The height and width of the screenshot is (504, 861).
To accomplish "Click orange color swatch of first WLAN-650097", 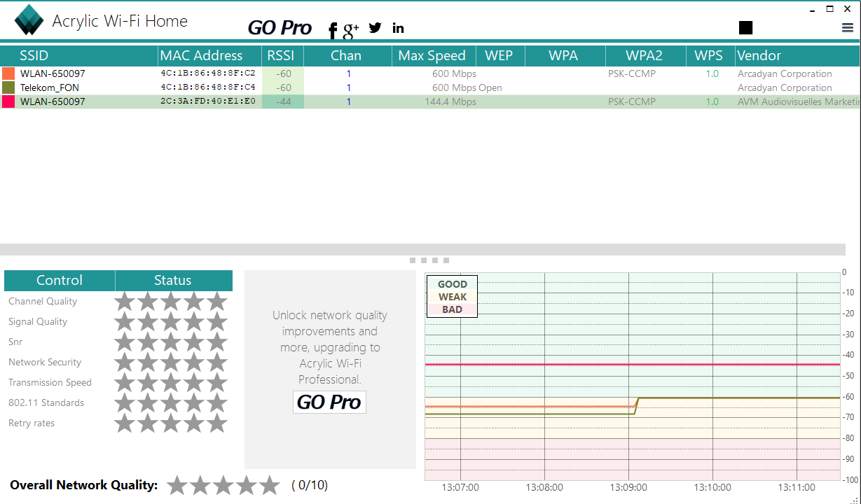I will pyautogui.click(x=8, y=73).
